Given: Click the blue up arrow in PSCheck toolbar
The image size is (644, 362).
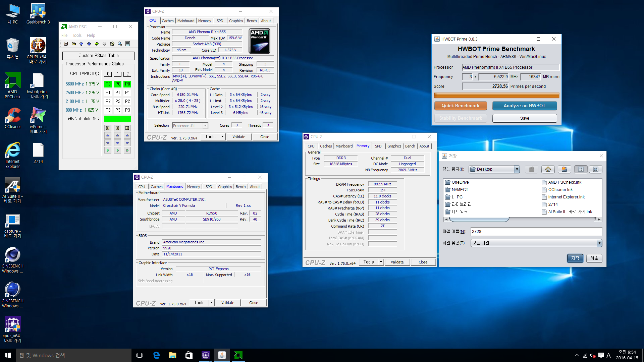Looking at the screenshot, I should click(81, 44).
